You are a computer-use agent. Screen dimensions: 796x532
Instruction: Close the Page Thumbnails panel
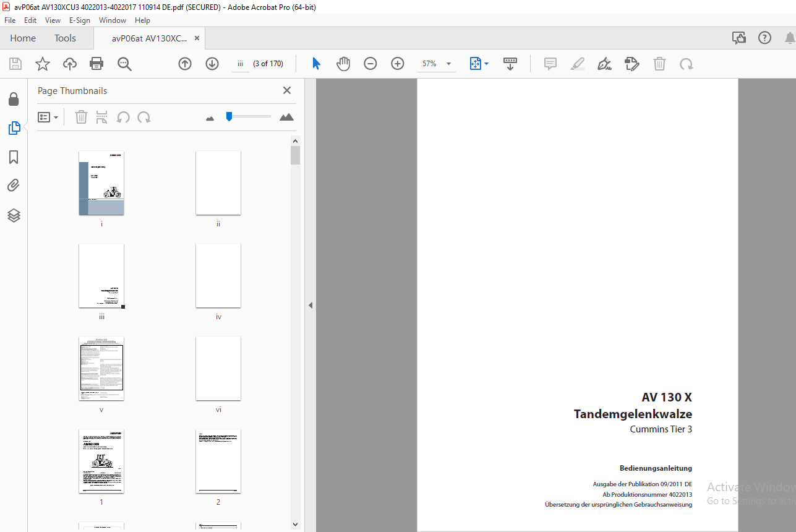[287, 90]
